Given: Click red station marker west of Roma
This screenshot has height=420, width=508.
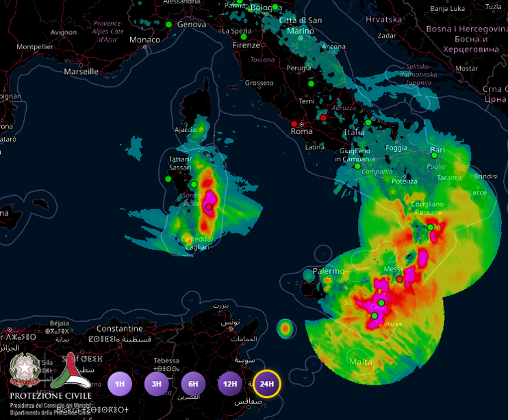Looking at the screenshot, I should tap(294, 124).
